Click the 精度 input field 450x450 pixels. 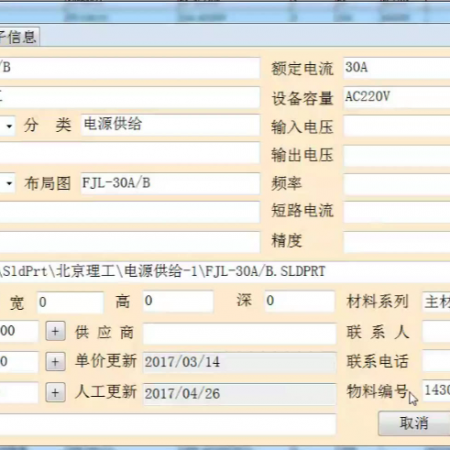(397, 242)
